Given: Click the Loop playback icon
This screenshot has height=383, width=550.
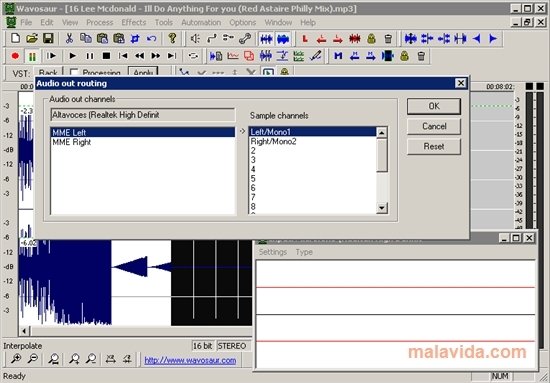Looking at the screenshot, I should [x=193, y=56].
